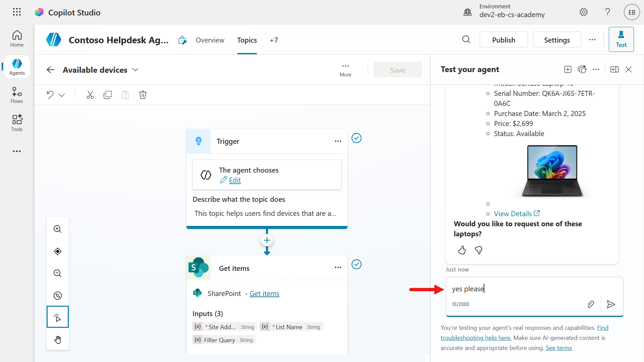Toggle the selection cursor tool

(x=58, y=317)
